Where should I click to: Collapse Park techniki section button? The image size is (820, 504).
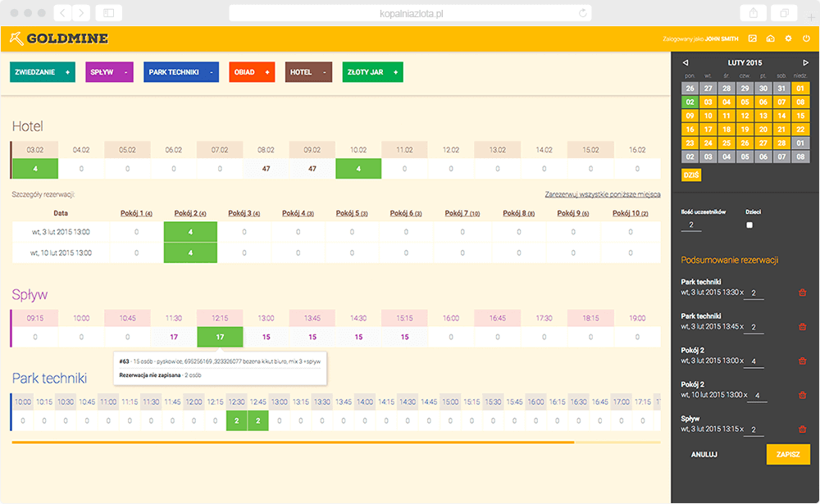[x=181, y=72]
